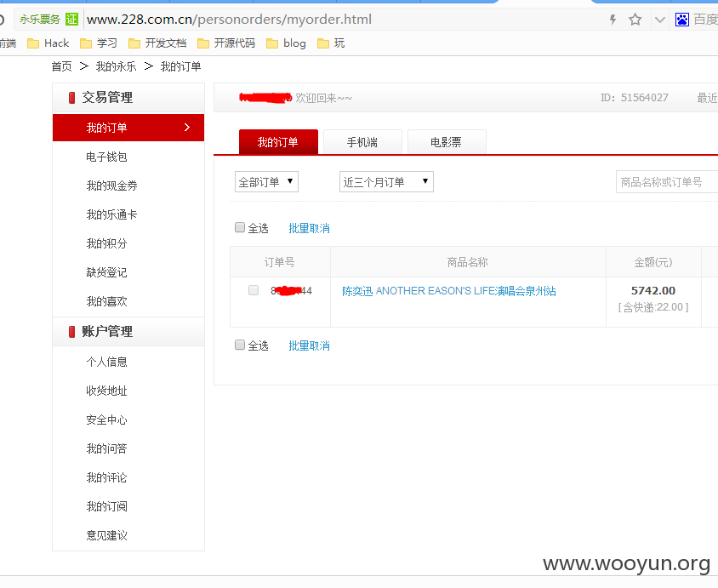Click the lightning speed-mode icon
Screen dimensions: 718x588
tap(613, 20)
